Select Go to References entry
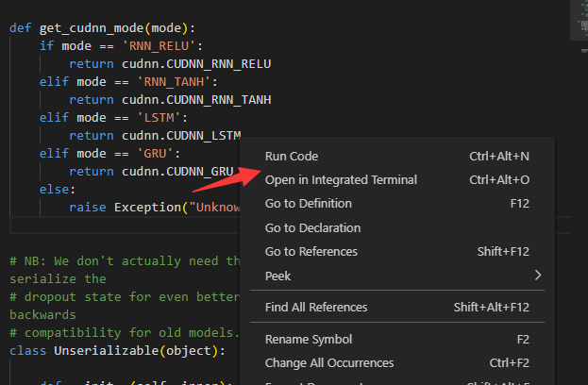The image size is (588, 385). (x=397, y=251)
